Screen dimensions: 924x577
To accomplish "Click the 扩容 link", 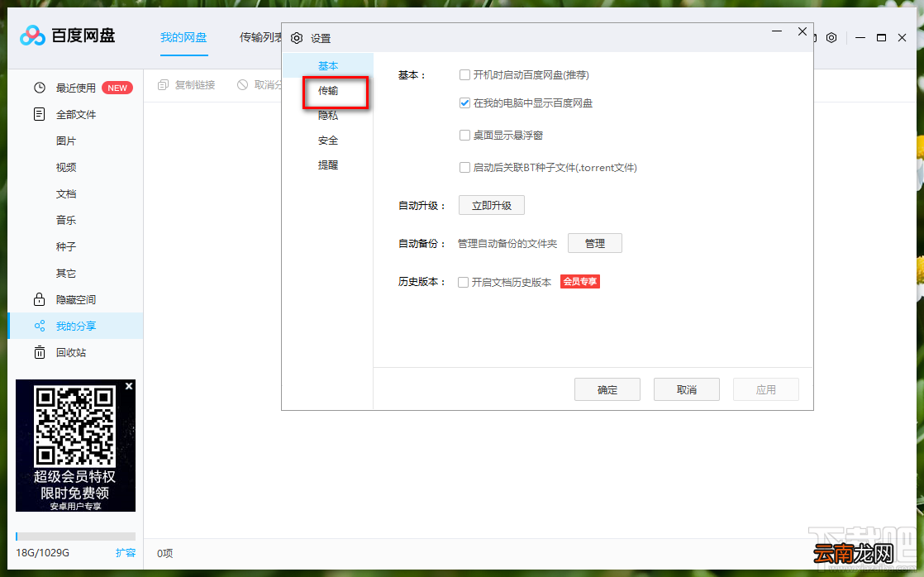I will pyautogui.click(x=126, y=552).
